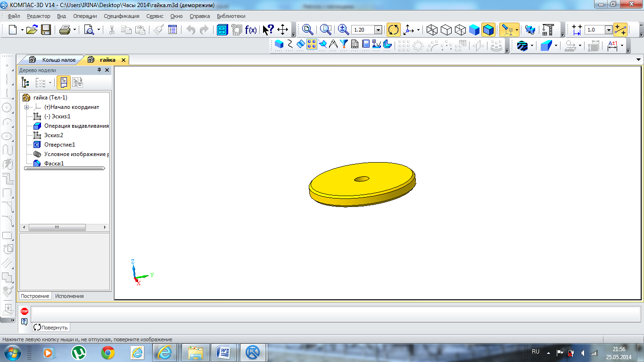Select Отверстие:1 in the model tree

pyautogui.click(x=59, y=145)
